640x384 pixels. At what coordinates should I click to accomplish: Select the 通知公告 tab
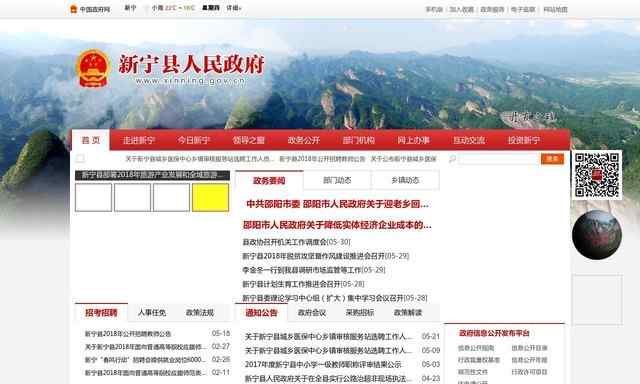[262, 313]
